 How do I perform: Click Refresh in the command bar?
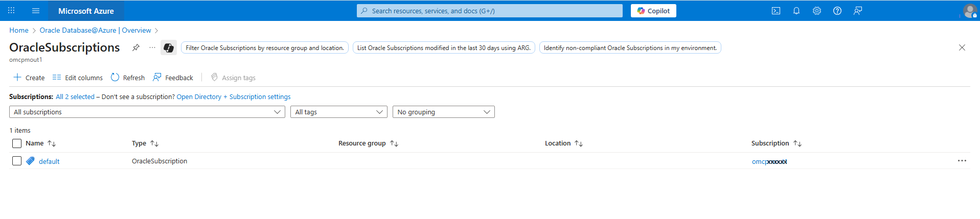pos(128,78)
